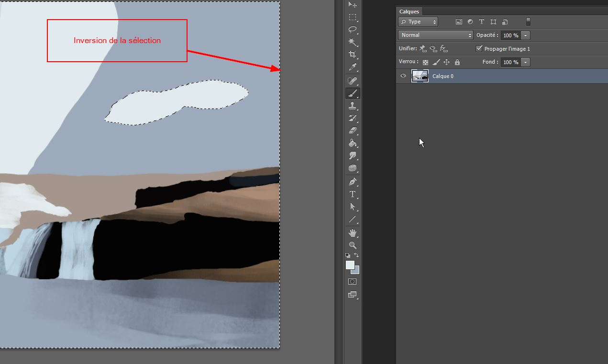Switch to the Calques panel tab
Screen dimensions: 608x364
(409, 11)
